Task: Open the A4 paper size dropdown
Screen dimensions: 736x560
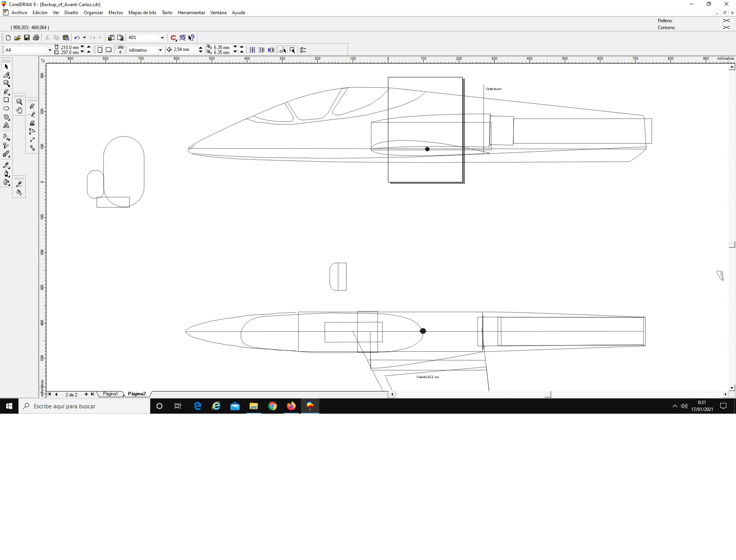Action: 49,50
